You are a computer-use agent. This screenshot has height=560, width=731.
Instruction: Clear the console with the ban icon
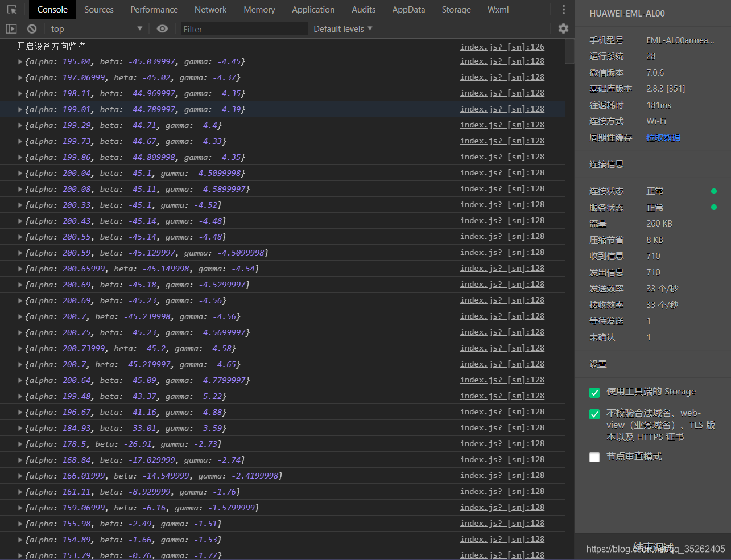coord(32,28)
